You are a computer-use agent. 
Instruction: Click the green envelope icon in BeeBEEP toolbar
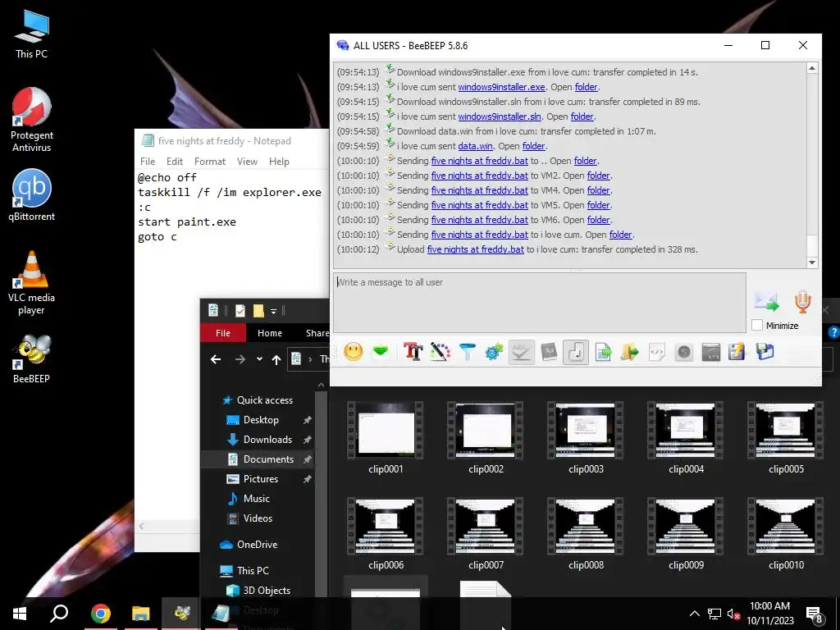(381, 352)
